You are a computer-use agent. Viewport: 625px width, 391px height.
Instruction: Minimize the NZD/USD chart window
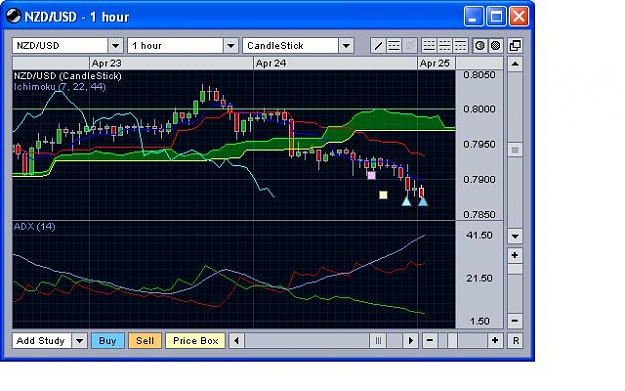pyautogui.click(x=473, y=17)
